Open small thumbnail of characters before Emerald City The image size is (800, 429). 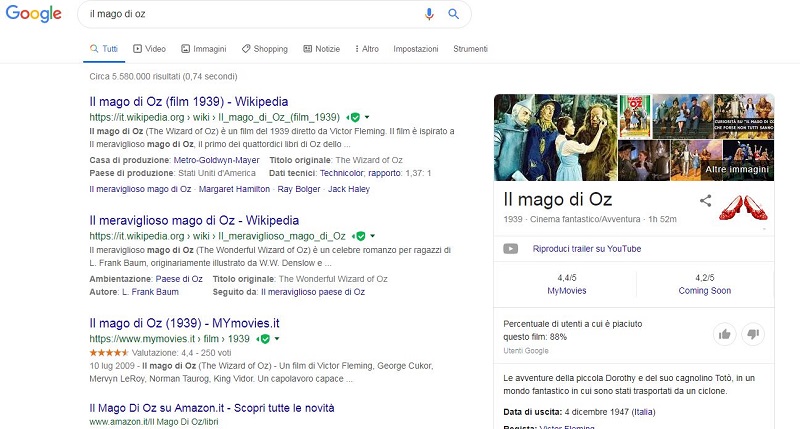pyautogui.click(x=696, y=160)
